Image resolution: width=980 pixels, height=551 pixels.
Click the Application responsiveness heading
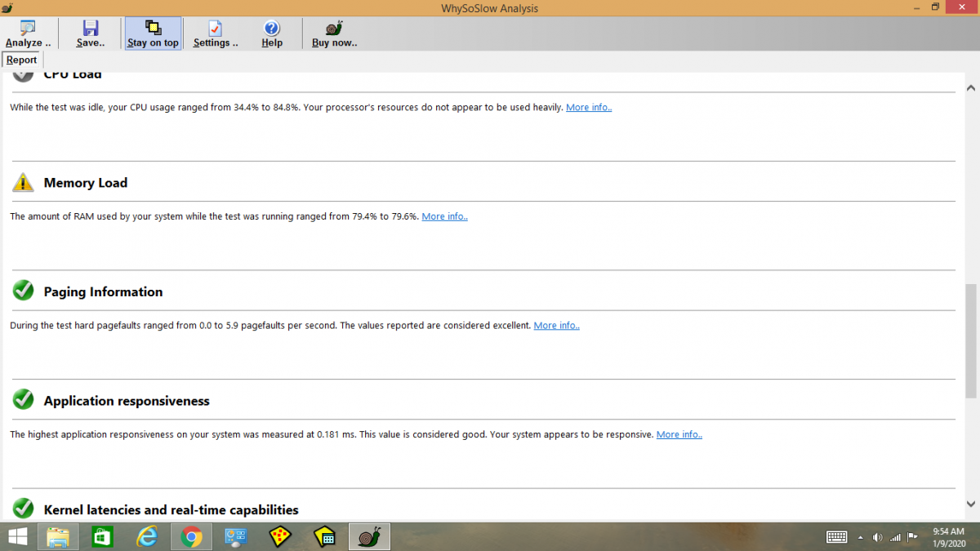pos(127,401)
